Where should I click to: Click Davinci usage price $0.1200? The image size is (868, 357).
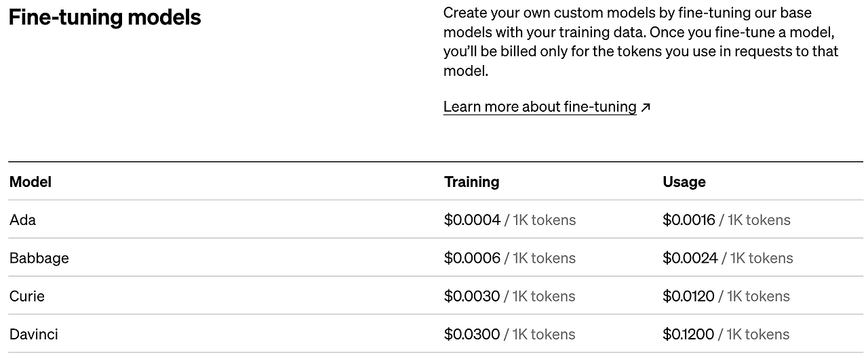pos(688,333)
